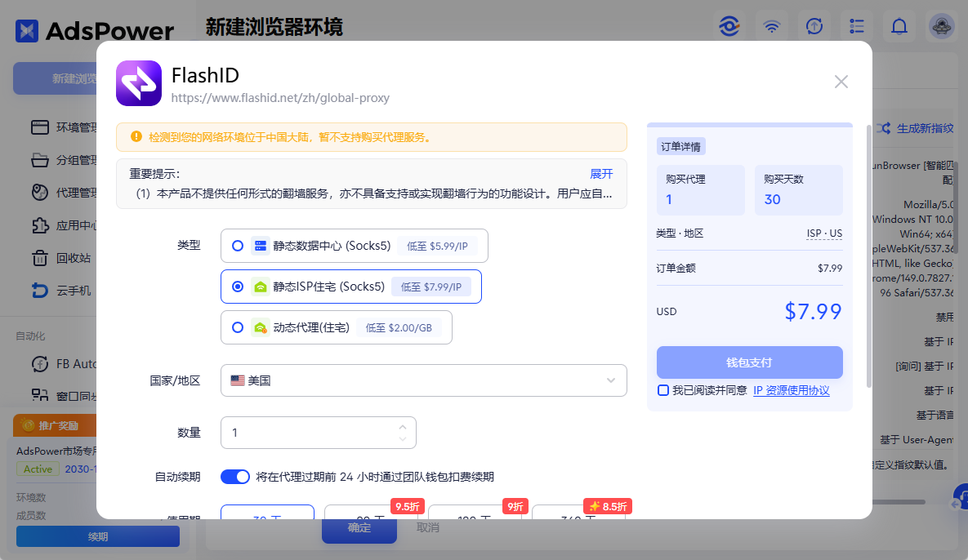Click the 分组管理 folder icon
968x560 pixels.
(40, 160)
